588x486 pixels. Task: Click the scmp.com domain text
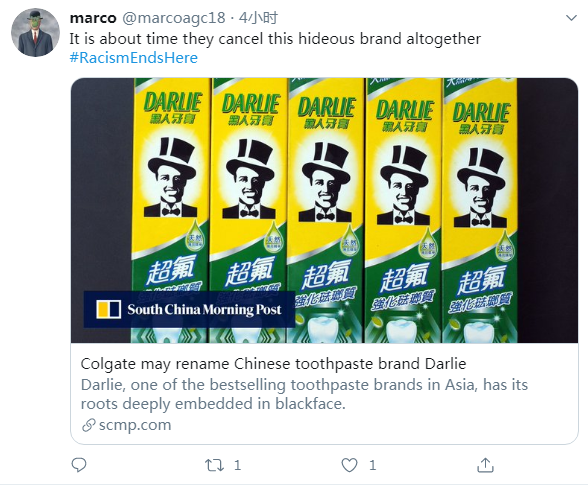point(135,425)
